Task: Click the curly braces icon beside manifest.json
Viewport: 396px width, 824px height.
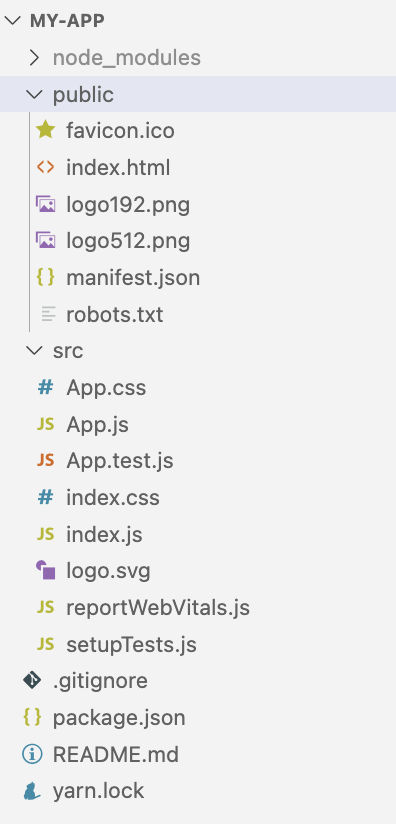Action: [45, 277]
